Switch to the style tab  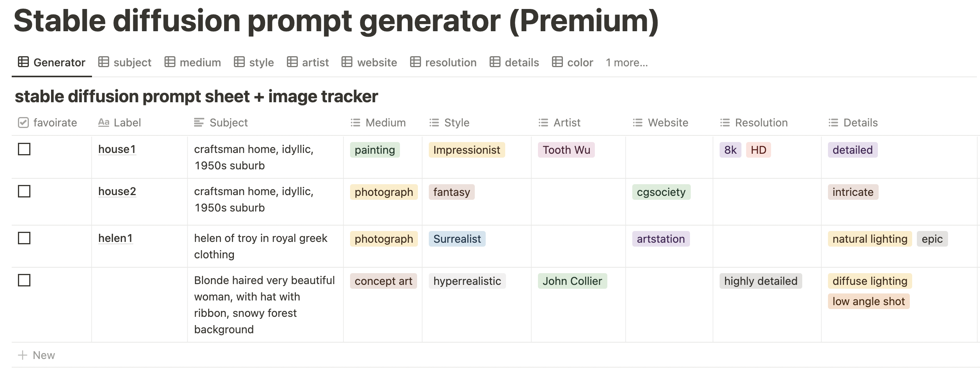tap(261, 62)
